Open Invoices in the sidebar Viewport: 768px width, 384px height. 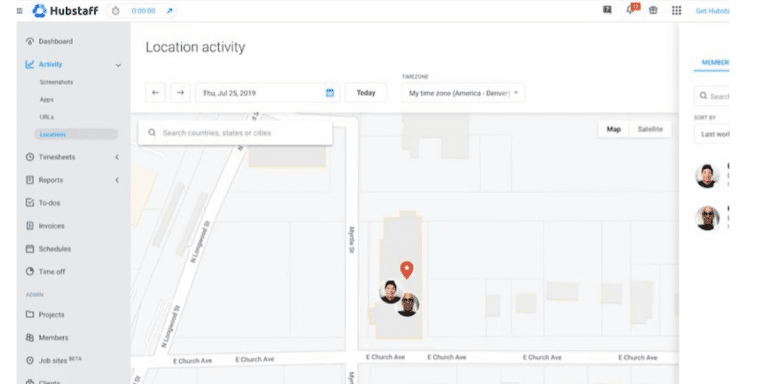51,226
